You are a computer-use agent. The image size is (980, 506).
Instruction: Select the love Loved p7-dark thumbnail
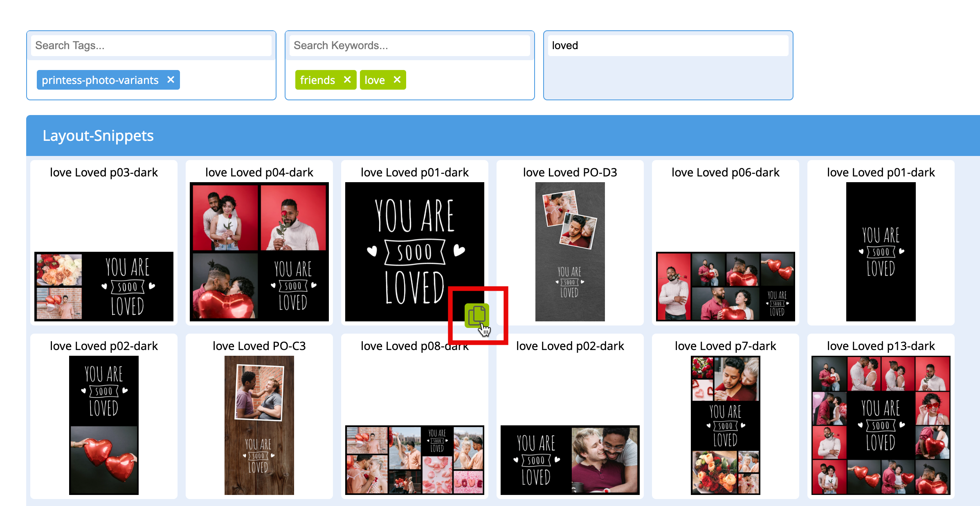click(x=725, y=426)
